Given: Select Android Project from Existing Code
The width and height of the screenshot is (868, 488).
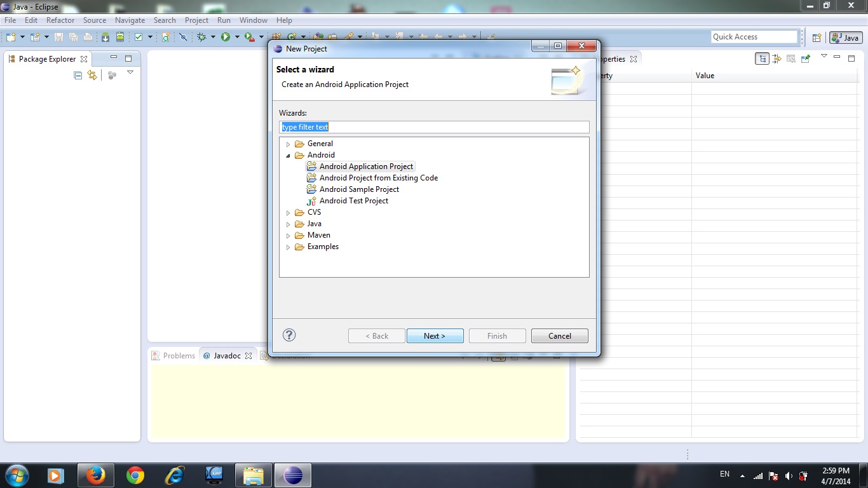Looking at the screenshot, I should click(x=378, y=178).
